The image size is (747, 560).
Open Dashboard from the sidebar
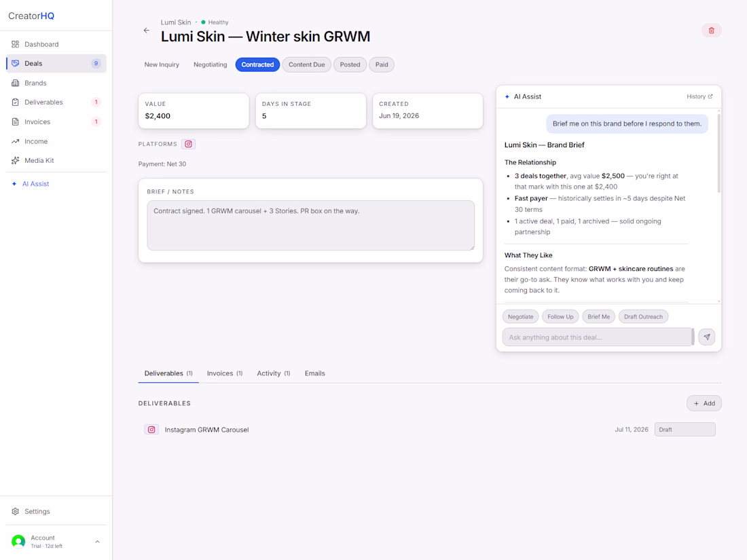56,44
